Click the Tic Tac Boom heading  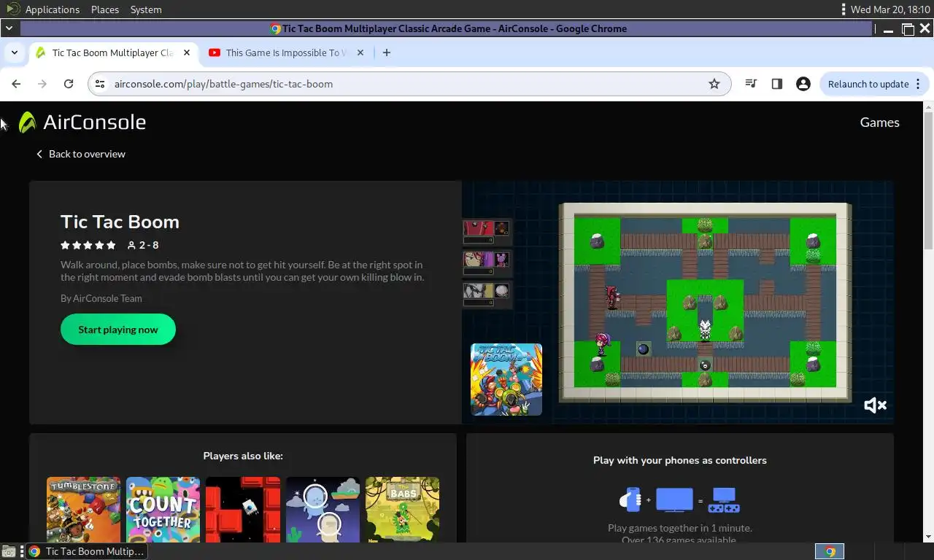[x=120, y=222]
